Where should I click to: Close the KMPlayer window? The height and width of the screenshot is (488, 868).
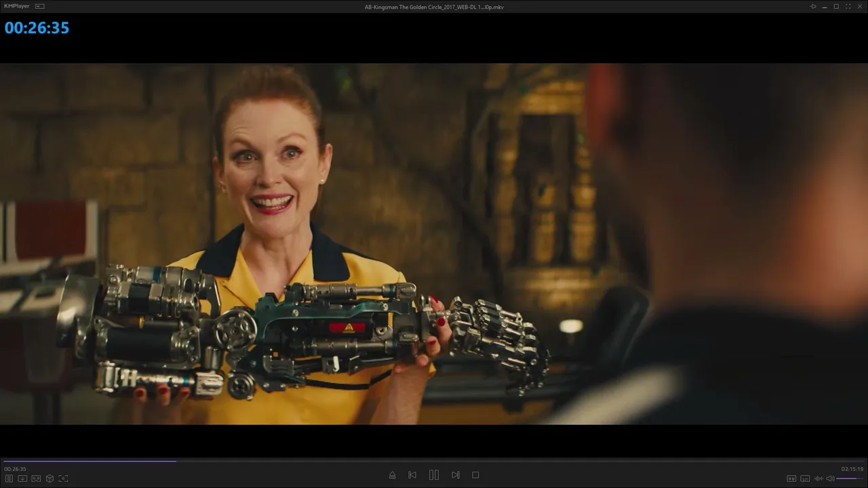(x=859, y=7)
